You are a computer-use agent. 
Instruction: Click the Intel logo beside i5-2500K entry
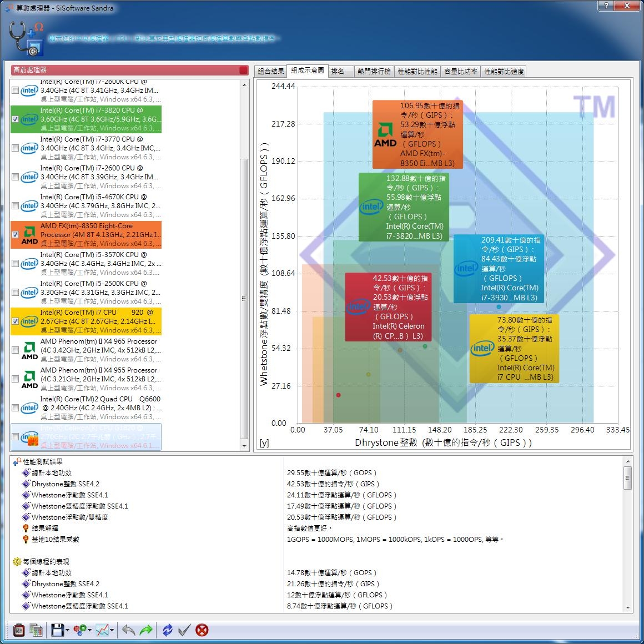(29, 293)
